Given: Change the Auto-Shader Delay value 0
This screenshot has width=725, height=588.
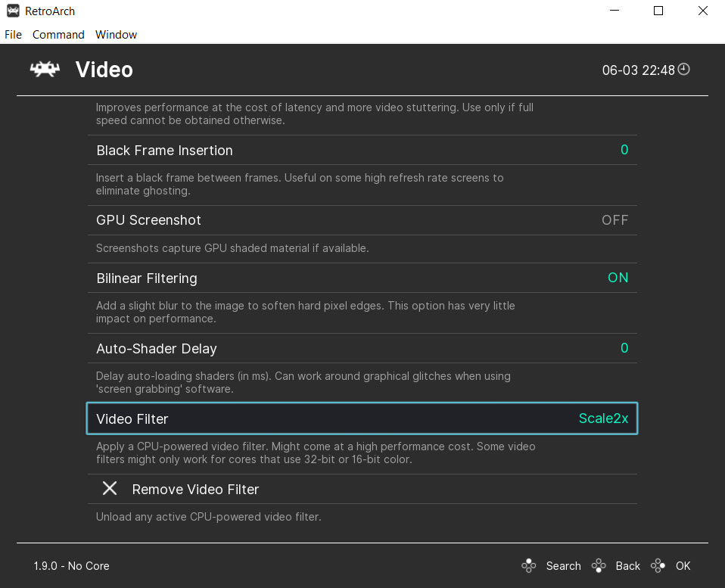Looking at the screenshot, I should coord(624,348).
